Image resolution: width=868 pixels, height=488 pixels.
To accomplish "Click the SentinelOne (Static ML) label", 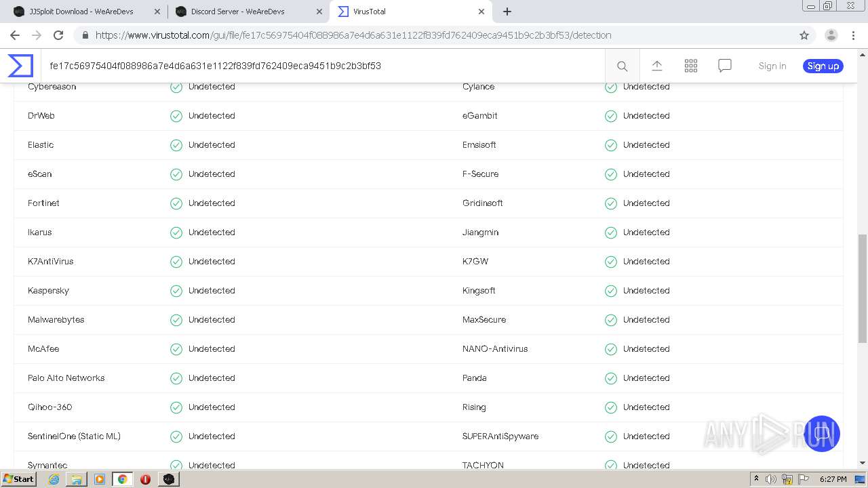I will (x=74, y=436).
